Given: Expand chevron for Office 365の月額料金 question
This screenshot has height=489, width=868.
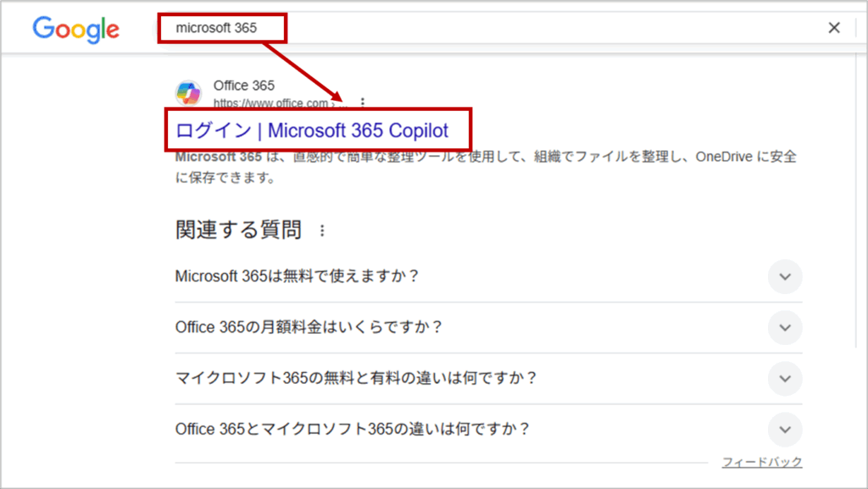Looking at the screenshot, I should (785, 327).
